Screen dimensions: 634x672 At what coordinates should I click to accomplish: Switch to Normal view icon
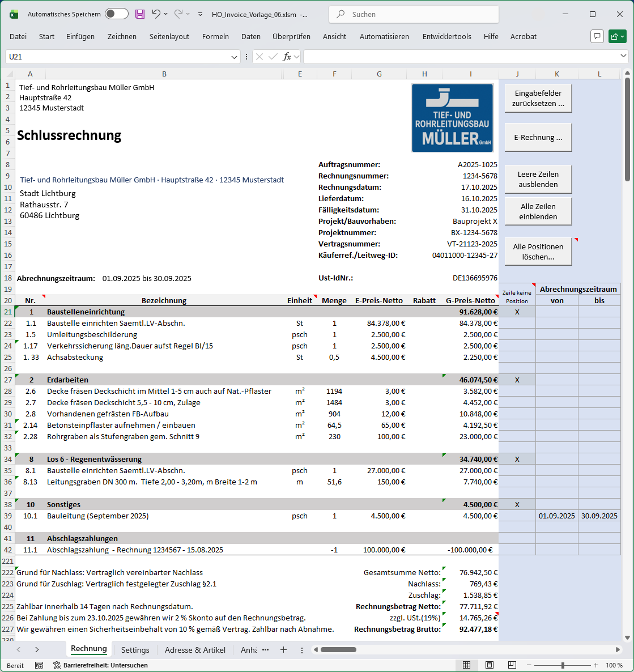466,665
